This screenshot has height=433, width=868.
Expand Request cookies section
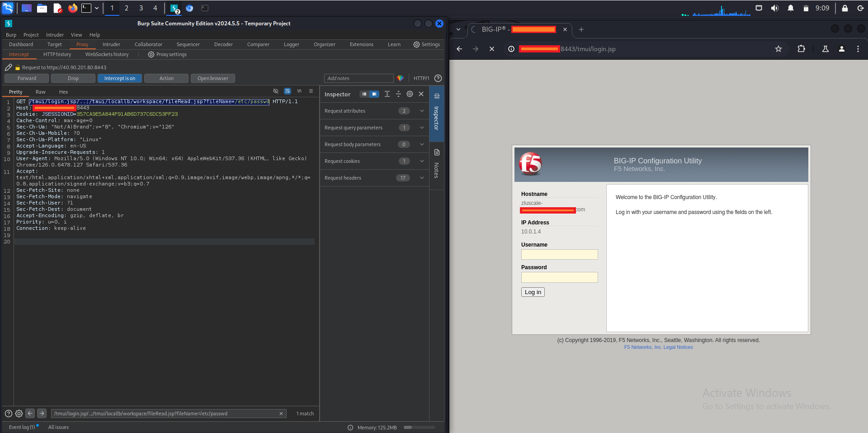374,161
